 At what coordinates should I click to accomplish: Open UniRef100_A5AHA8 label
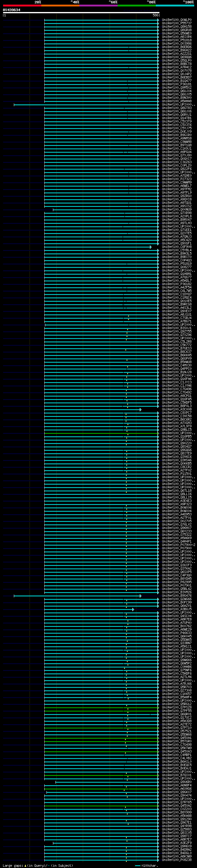point(176,101)
